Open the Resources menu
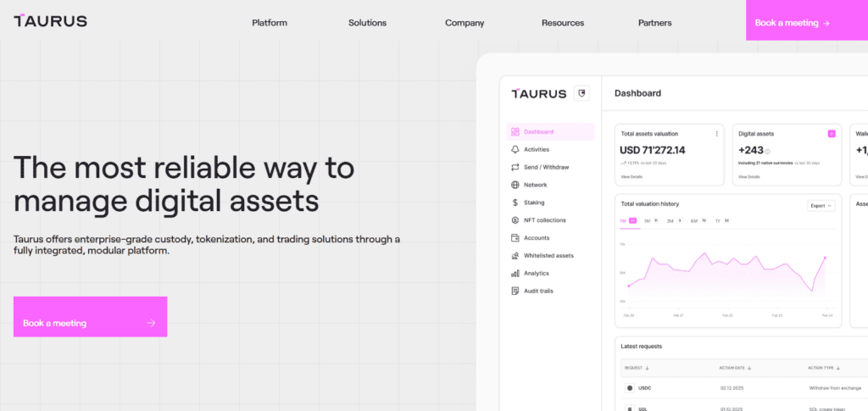868x411 pixels. coord(563,23)
